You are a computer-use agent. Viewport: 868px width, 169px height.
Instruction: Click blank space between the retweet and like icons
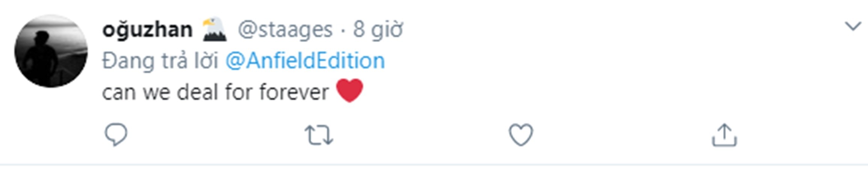421,135
